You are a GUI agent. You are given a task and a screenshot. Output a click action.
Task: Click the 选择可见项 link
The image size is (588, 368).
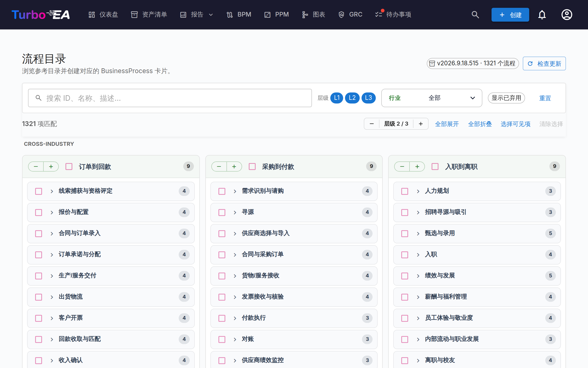point(515,124)
